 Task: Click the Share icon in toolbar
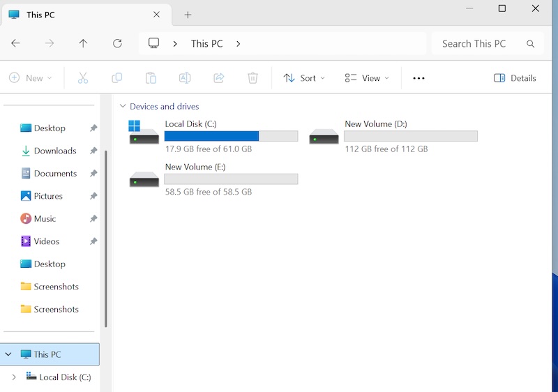point(219,78)
